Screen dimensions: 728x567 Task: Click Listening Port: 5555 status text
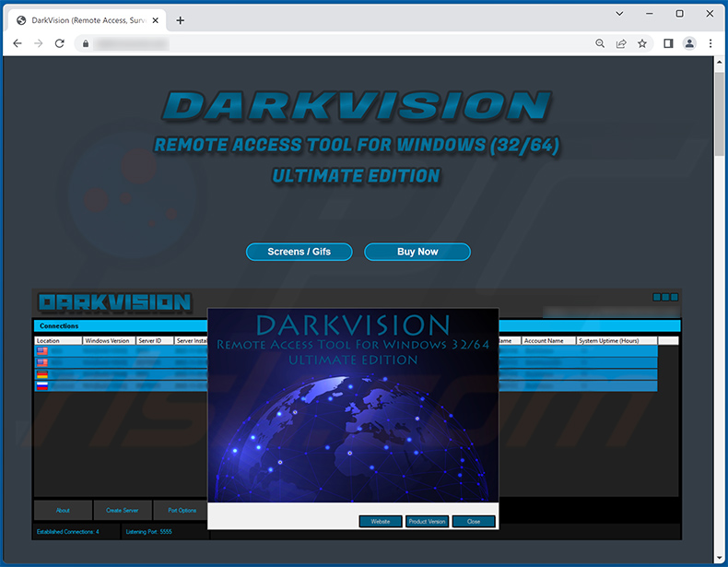point(148,532)
